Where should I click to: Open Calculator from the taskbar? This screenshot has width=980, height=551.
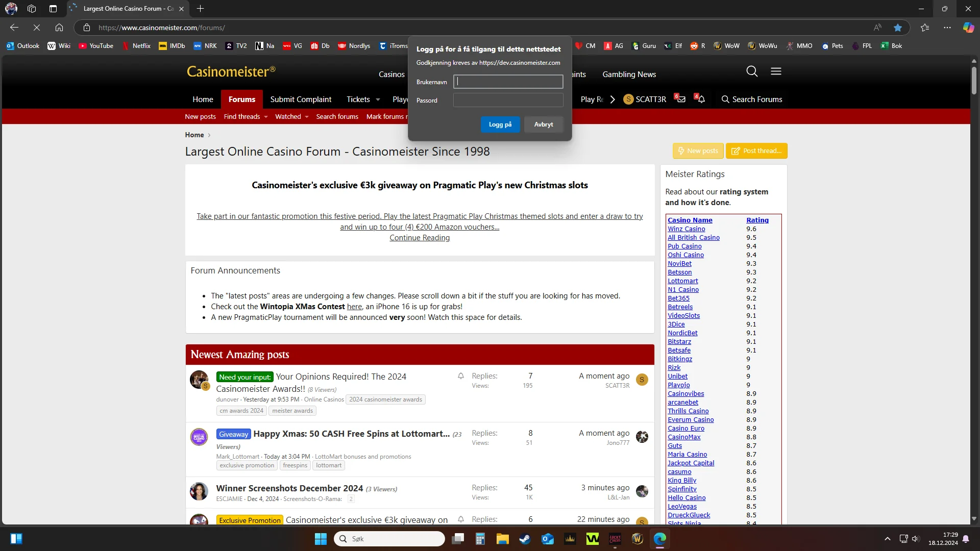point(480,539)
